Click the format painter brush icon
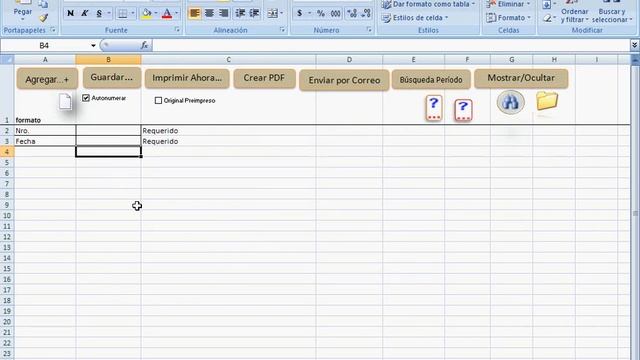 point(44,18)
